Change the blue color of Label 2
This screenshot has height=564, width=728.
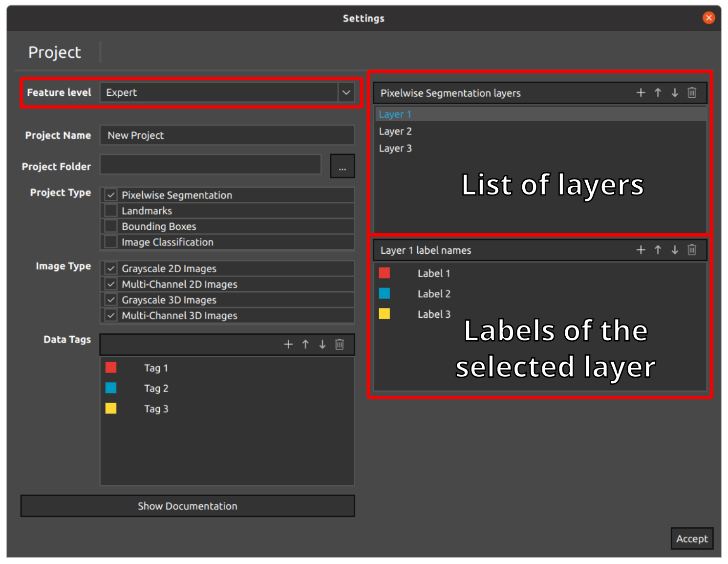tap(385, 293)
